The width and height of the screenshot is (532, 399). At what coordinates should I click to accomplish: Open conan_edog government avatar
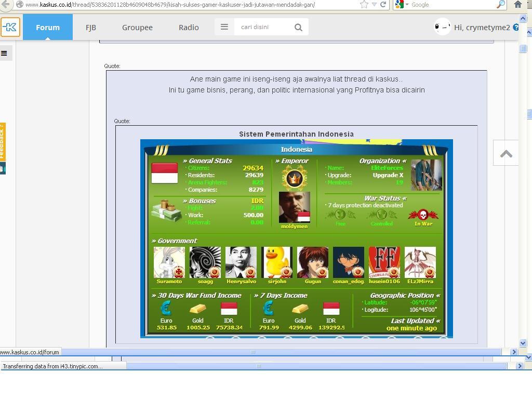click(349, 262)
